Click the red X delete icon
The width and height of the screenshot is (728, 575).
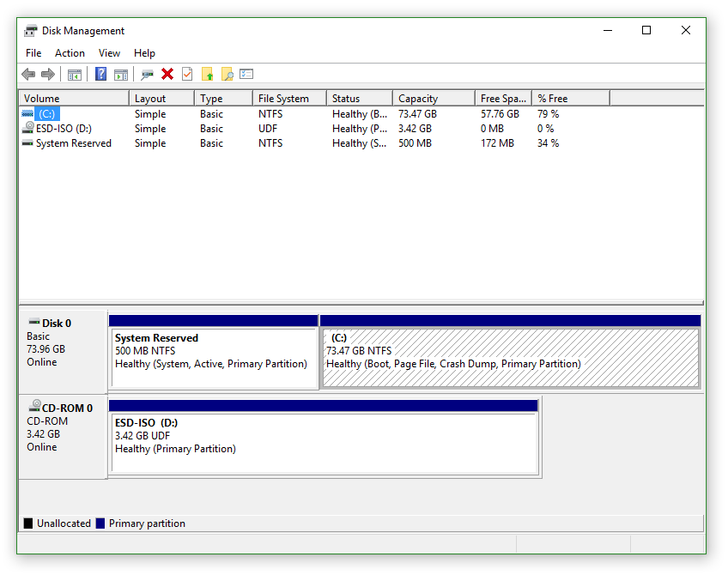point(167,75)
